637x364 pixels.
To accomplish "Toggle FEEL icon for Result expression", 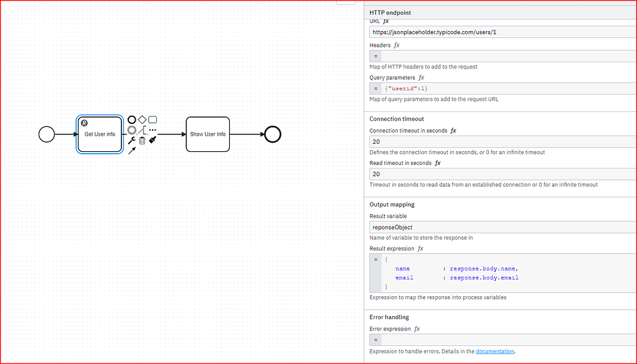I will pos(420,249).
